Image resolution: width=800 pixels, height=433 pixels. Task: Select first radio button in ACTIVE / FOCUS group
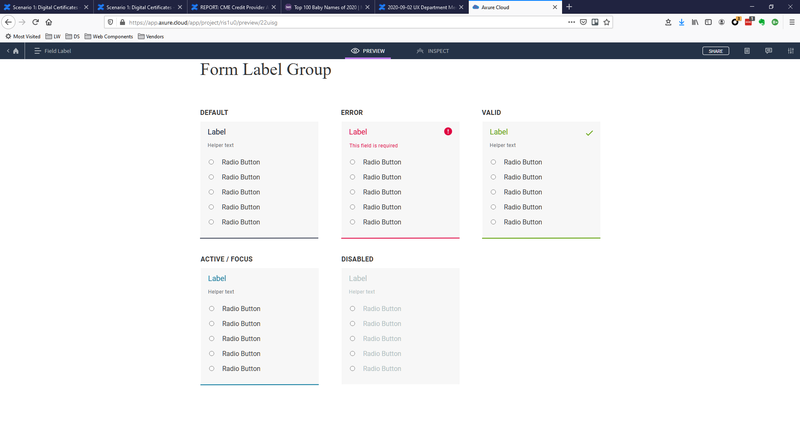(212, 309)
